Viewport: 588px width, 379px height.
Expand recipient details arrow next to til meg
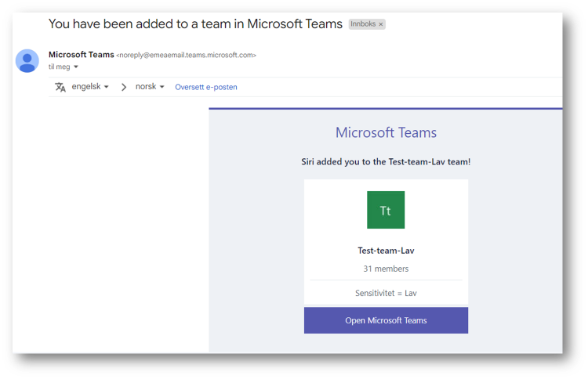tap(76, 67)
